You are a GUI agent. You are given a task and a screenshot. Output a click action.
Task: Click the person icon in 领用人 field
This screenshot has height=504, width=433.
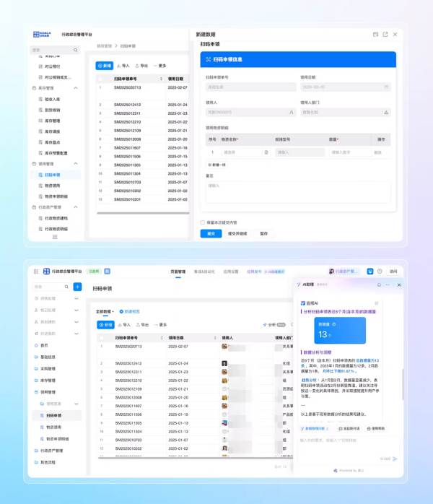(x=290, y=112)
